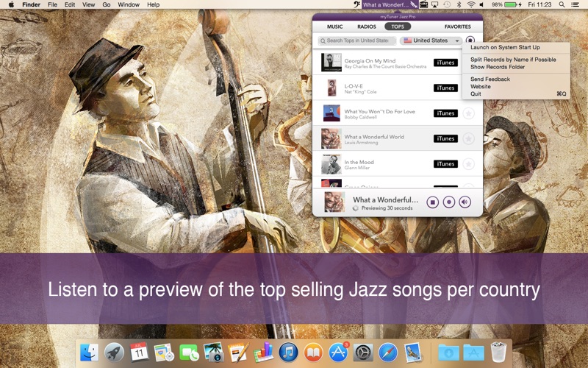Image resolution: width=588 pixels, height=368 pixels.
Task: Favorite What You Won't Do For Love
Action: (468, 113)
